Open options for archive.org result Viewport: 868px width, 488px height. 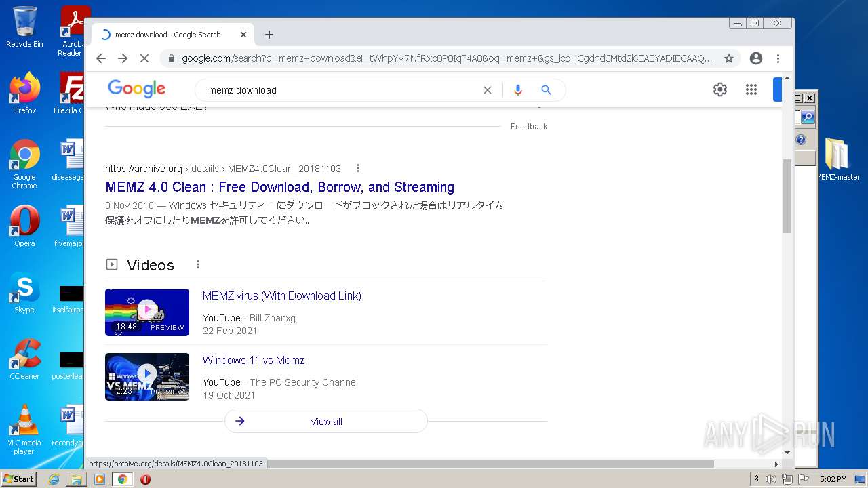[358, 169]
